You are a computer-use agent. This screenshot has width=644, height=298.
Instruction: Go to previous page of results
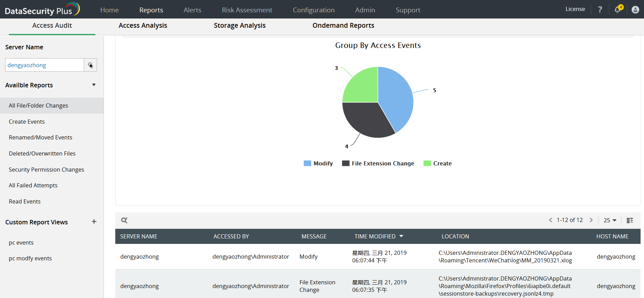click(550, 220)
